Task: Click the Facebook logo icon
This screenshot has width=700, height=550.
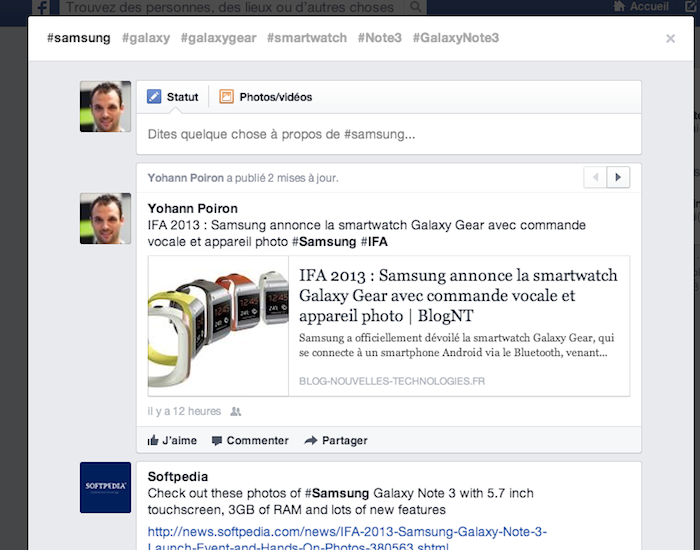Action: [43, 7]
